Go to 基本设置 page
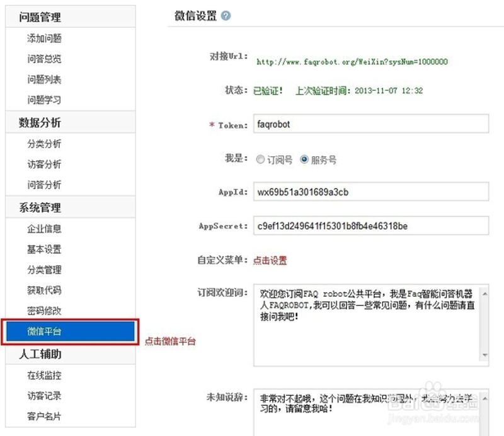The height and width of the screenshot is (436, 504). click(x=44, y=250)
